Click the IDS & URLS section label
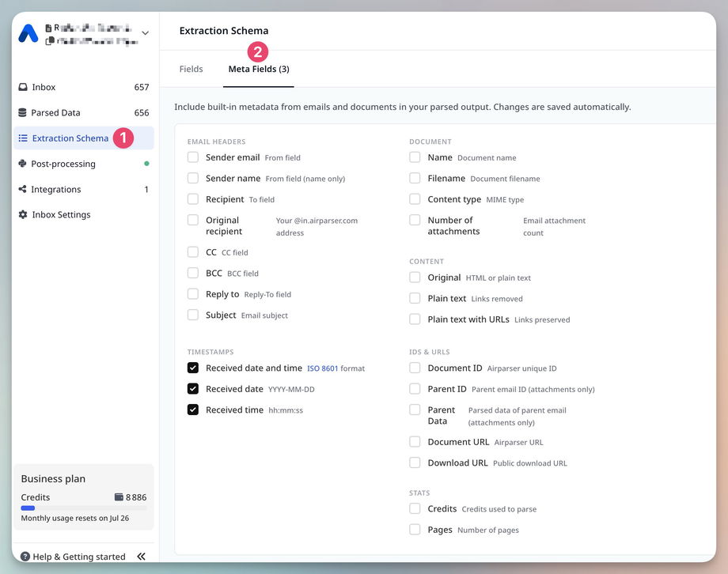 click(x=430, y=352)
